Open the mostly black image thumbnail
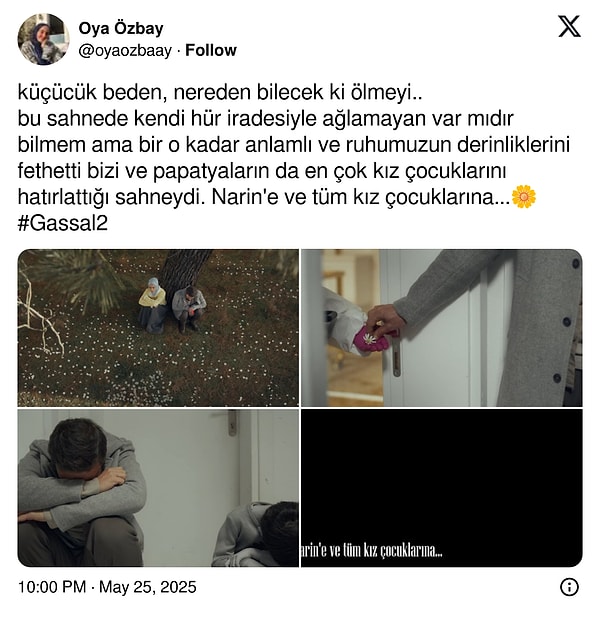The width and height of the screenshot is (600, 617). tap(441, 488)
